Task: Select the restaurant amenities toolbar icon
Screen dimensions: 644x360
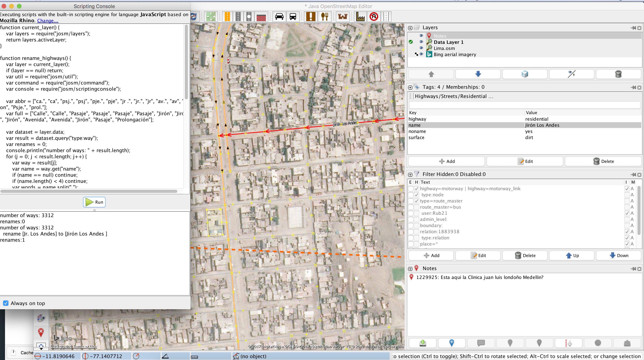Action: click(324, 17)
